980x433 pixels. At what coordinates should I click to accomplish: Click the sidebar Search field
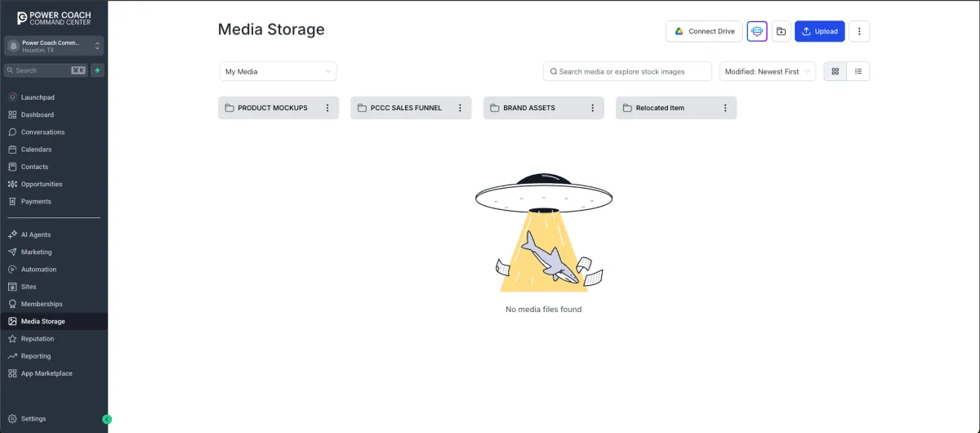pos(46,70)
